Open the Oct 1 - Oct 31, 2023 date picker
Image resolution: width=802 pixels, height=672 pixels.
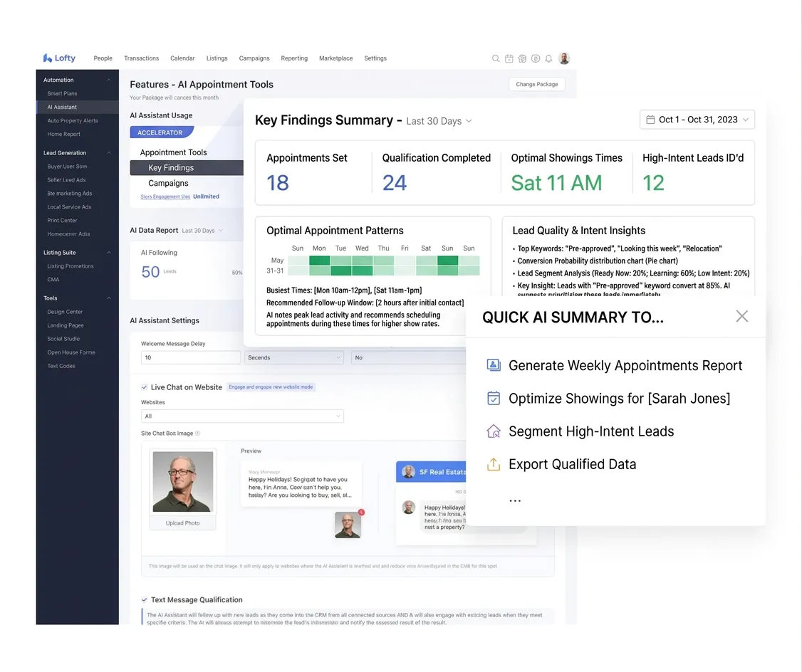pyautogui.click(x=696, y=120)
